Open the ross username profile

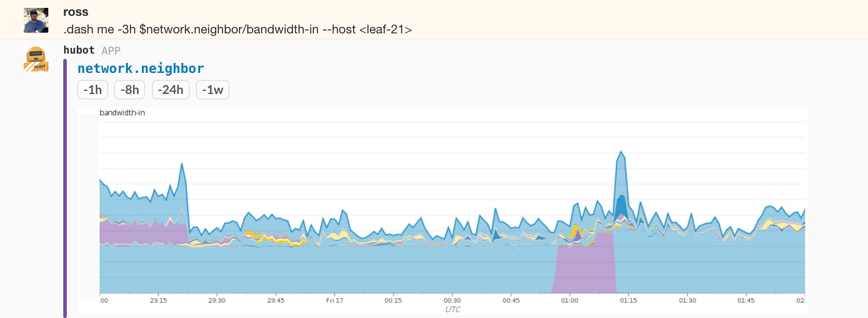pyautogui.click(x=76, y=12)
